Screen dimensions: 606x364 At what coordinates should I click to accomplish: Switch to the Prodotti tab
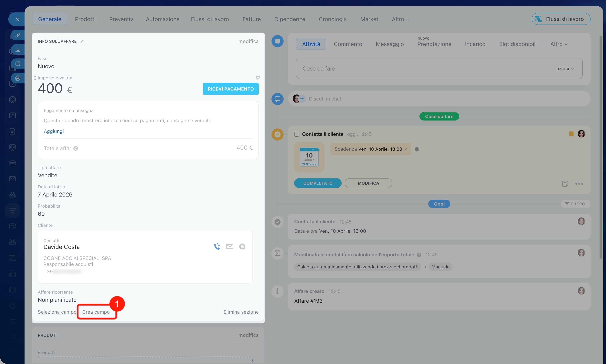85,19
